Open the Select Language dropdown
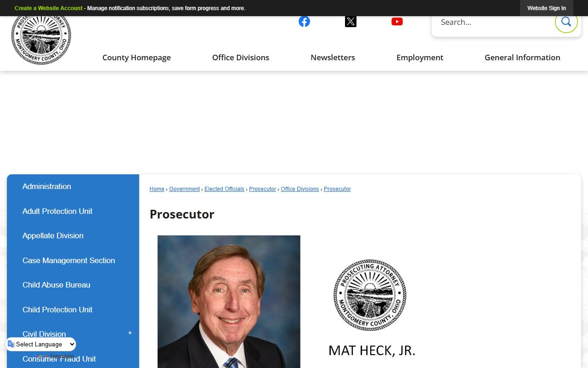 41,344
